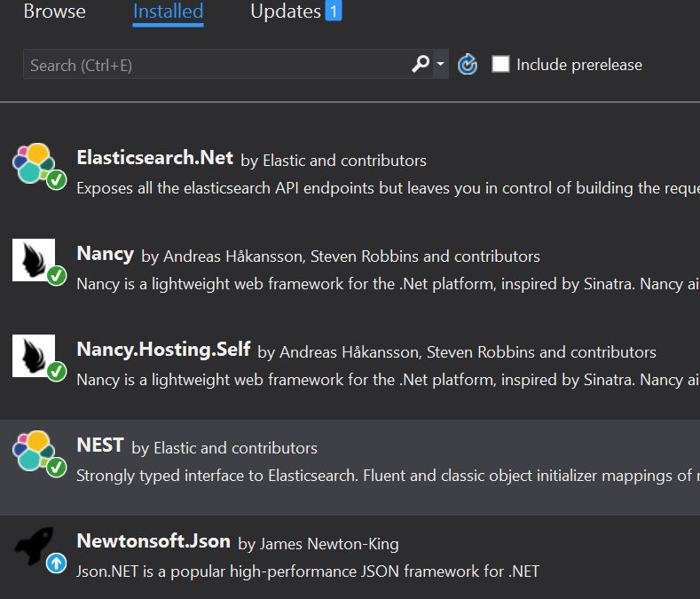The width and height of the screenshot is (700, 599).
Task: Click the Updates count badge
Action: 334,12
